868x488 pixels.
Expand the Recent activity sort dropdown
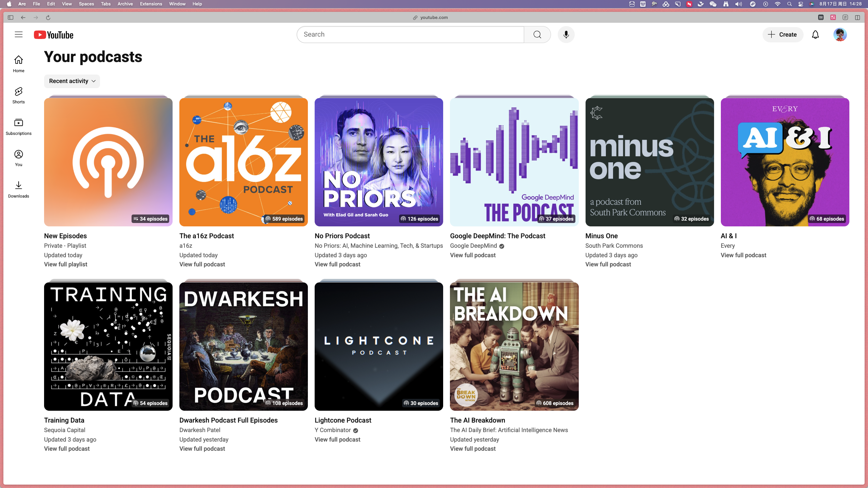point(72,81)
